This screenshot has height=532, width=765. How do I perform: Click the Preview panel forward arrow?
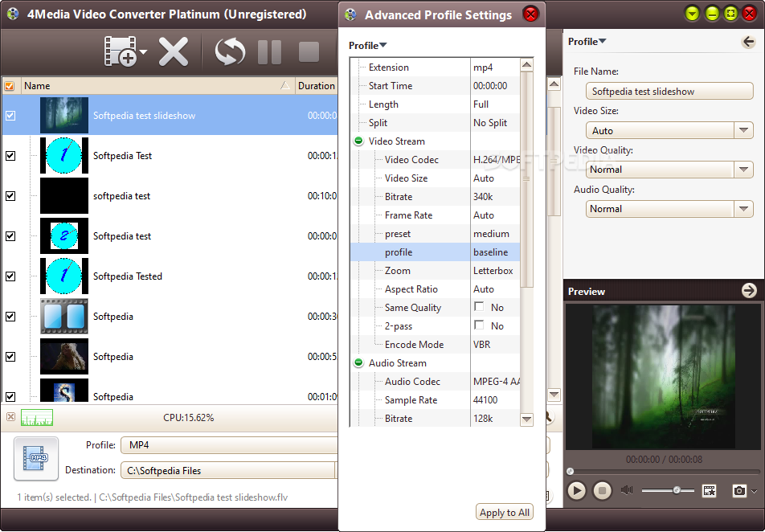pyautogui.click(x=749, y=291)
